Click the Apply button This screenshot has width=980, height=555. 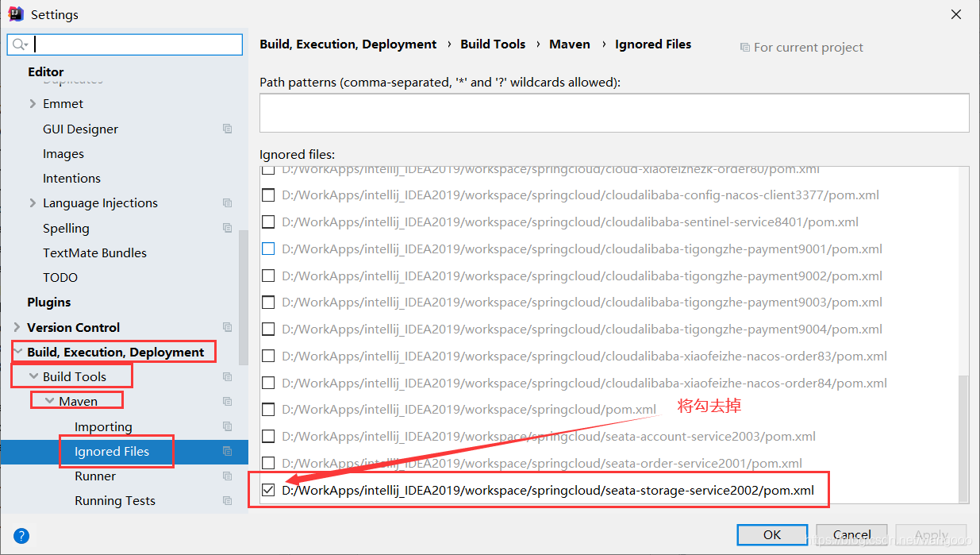[x=931, y=534]
